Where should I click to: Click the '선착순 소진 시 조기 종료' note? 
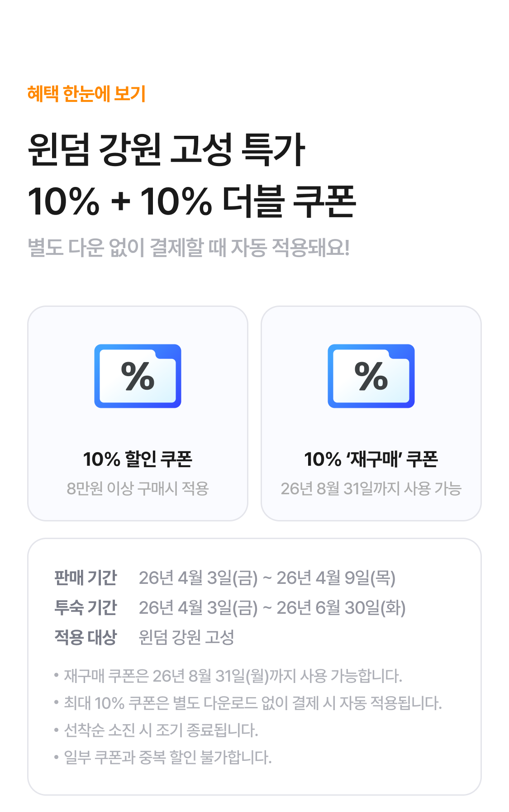[x=161, y=730]
